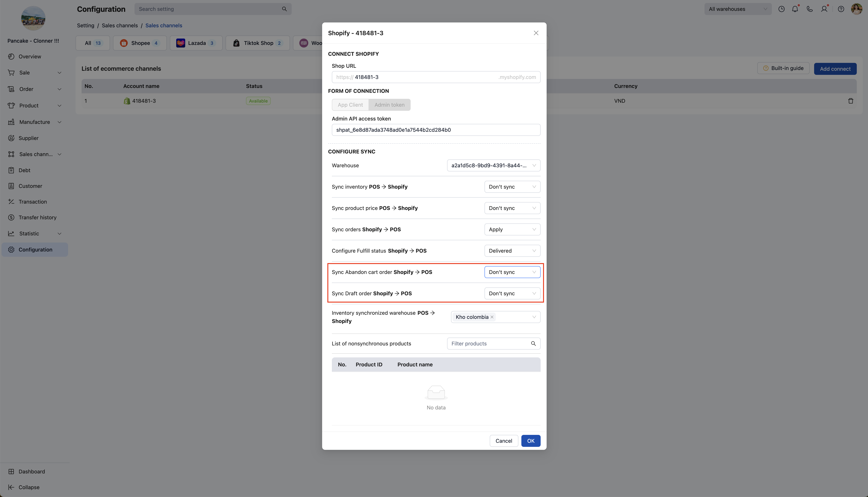Image resolution: width=868 pixels, height=497 pixels.
Task: Expand the Sales channels sidebar menu
Action: (35, 154)
